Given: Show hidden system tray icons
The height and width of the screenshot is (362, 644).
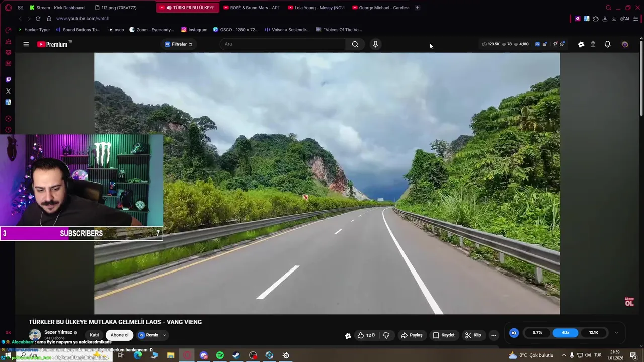Looking at the screenshot, I should click(563, 355).
